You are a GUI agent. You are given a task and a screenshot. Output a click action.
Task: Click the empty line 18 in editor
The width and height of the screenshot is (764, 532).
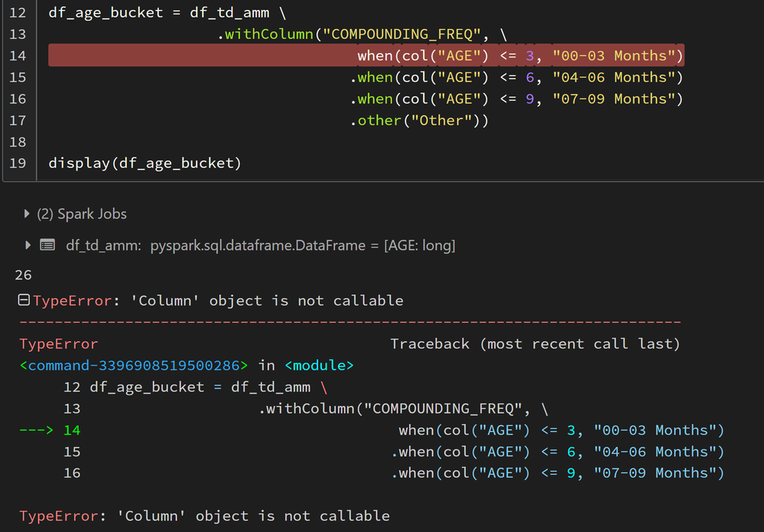(x=229, y=141)
